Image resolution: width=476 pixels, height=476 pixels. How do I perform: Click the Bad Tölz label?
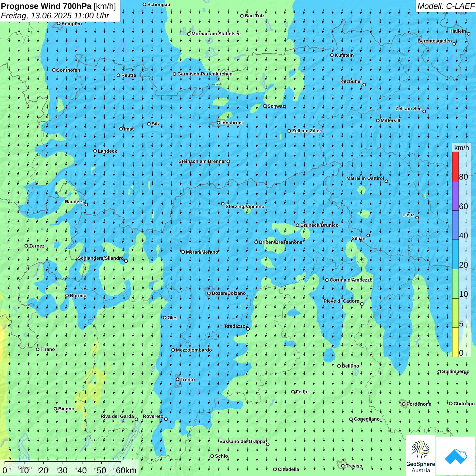coord(254,16)
